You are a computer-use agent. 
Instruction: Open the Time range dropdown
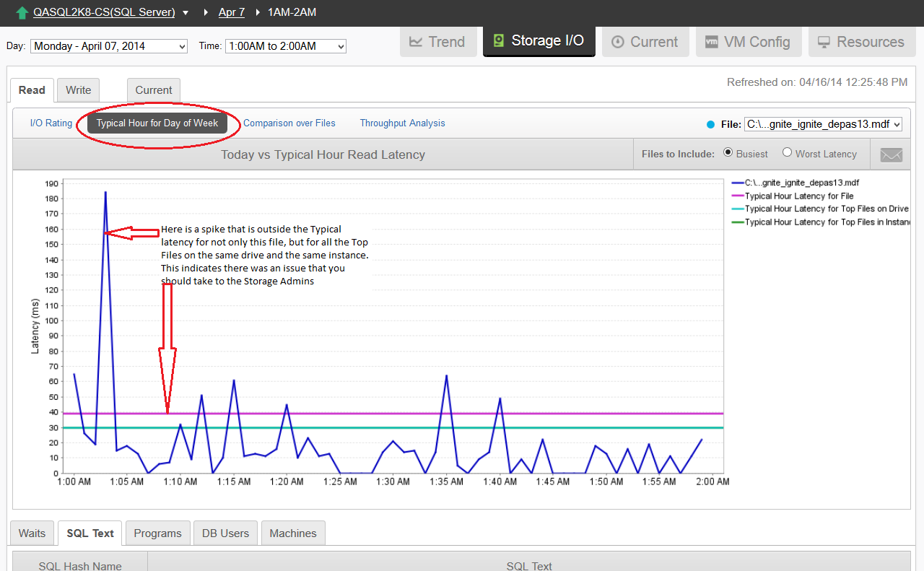(x=286, y=46)
